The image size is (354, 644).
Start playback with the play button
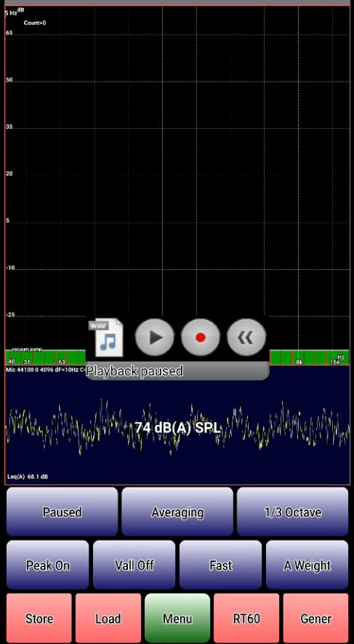(x=155, y=337)
